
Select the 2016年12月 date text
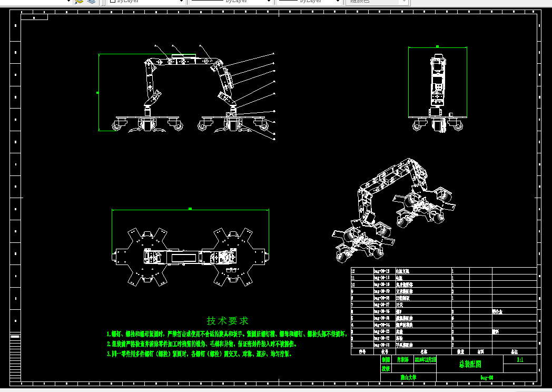coord(426,360)
